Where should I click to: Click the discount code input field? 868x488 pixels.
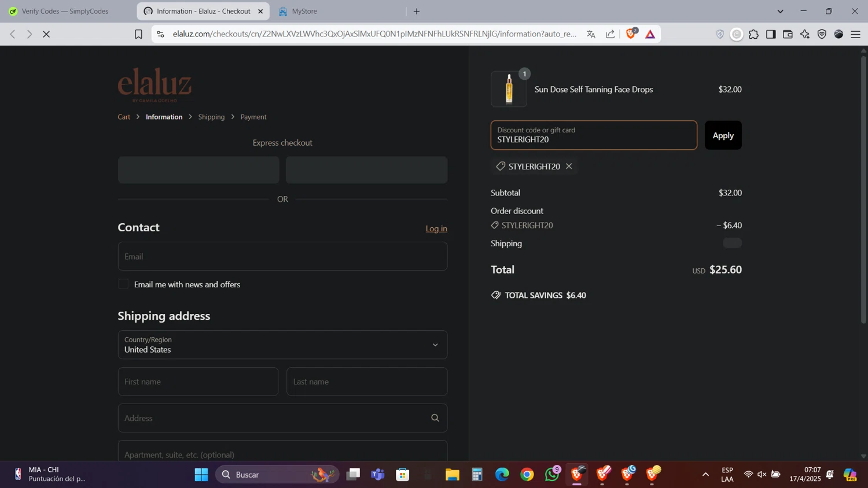tap(594, 135)
